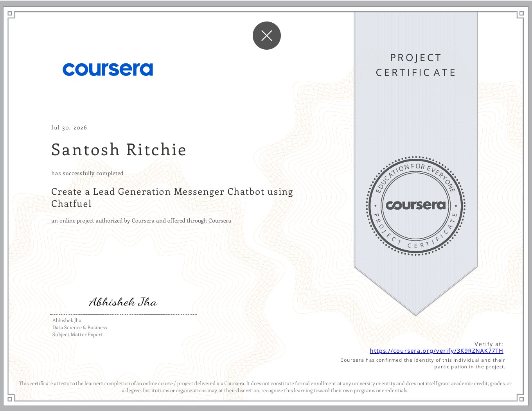
Task: Open the coursera.org verify link
Action: [437, 351]
